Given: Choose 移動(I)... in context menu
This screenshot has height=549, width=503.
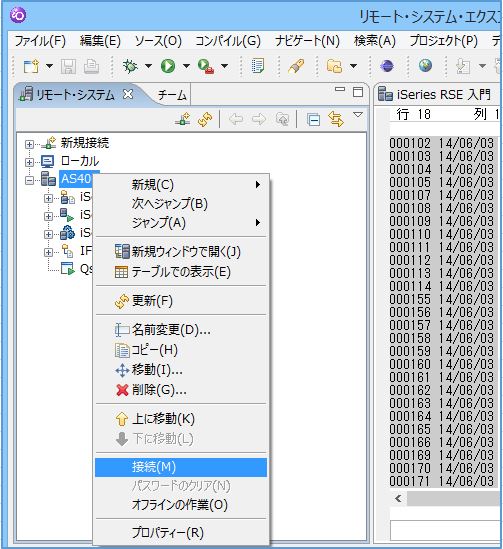Looking at the screenshot, I should click(x=181, y=370).
